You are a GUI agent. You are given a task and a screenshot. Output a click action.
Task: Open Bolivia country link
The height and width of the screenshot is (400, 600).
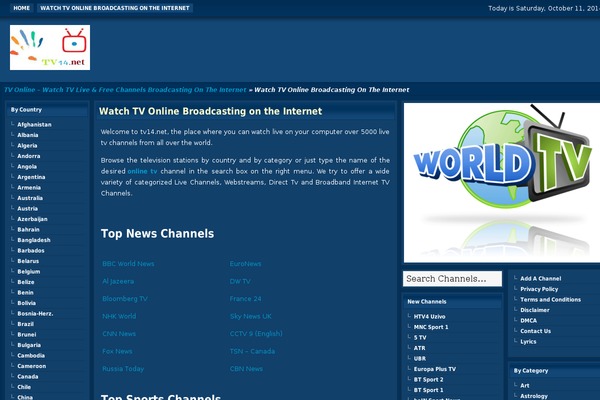26,303
